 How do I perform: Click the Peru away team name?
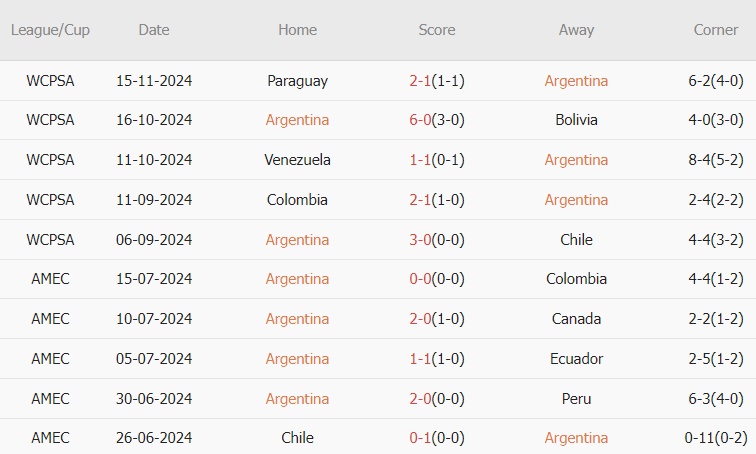pyautogui.click(x=576, y=399)
